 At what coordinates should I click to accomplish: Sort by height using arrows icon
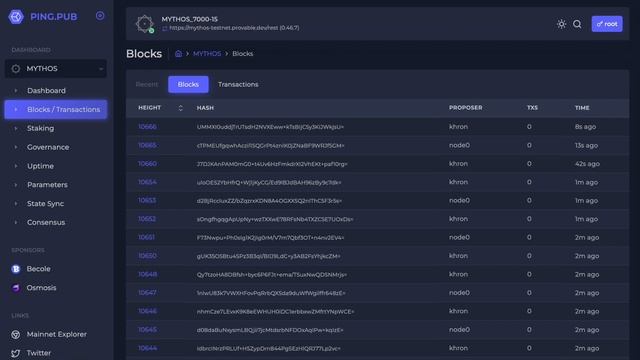point(180,108)
